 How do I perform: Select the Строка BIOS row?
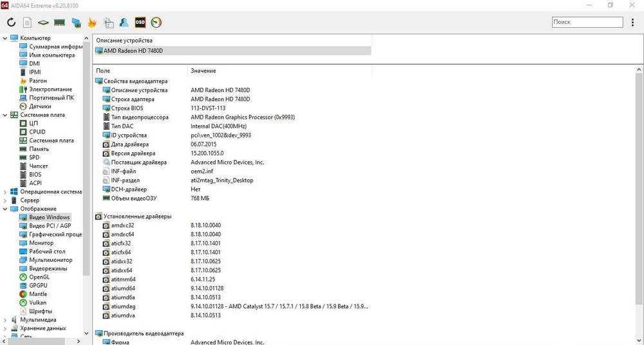point(233,108)
